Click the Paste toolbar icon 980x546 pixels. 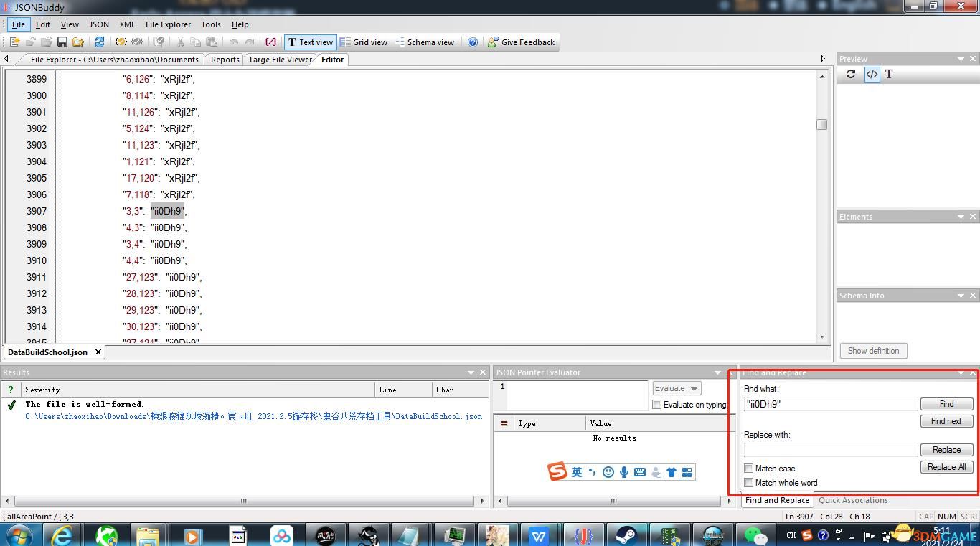click(x=211, y=42)
